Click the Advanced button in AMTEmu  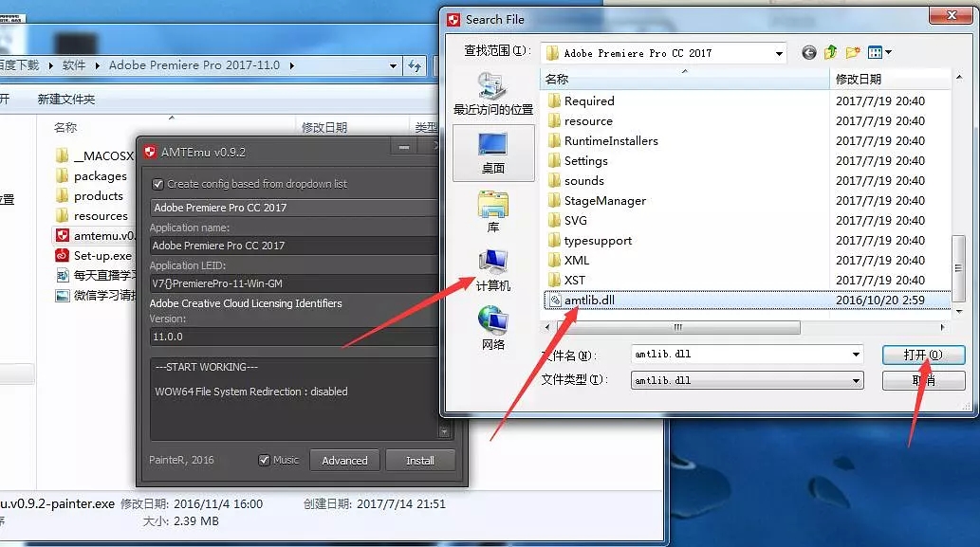[344, 461]
